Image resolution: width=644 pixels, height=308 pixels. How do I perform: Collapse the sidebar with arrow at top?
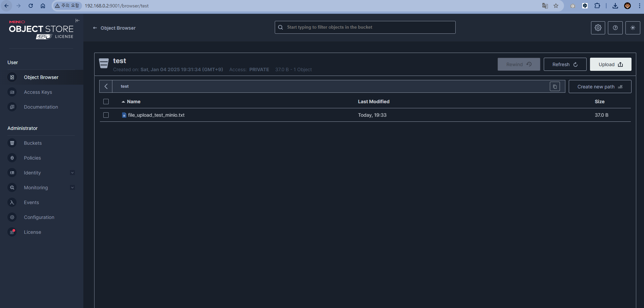click(x=77, y=21)
